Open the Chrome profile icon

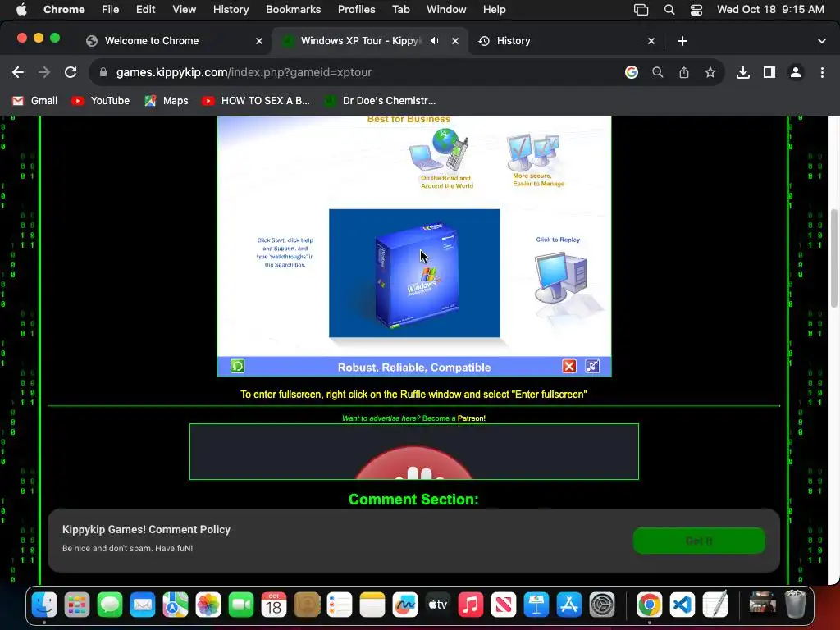tap(796, 72)
